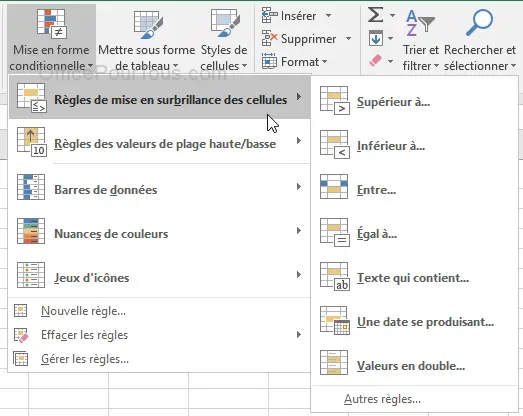
Task: Open Autres règles... link
Action: pyautogui.click(x=382, y=399)
